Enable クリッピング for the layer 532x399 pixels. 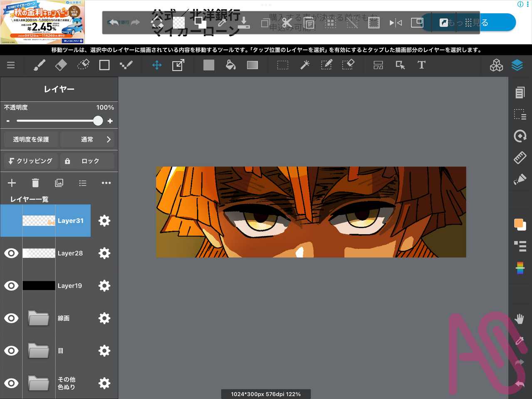coord(31,161)
